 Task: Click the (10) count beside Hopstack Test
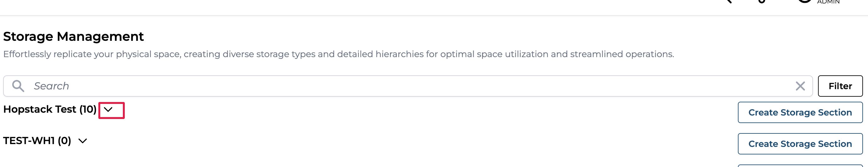coord(88,110)
